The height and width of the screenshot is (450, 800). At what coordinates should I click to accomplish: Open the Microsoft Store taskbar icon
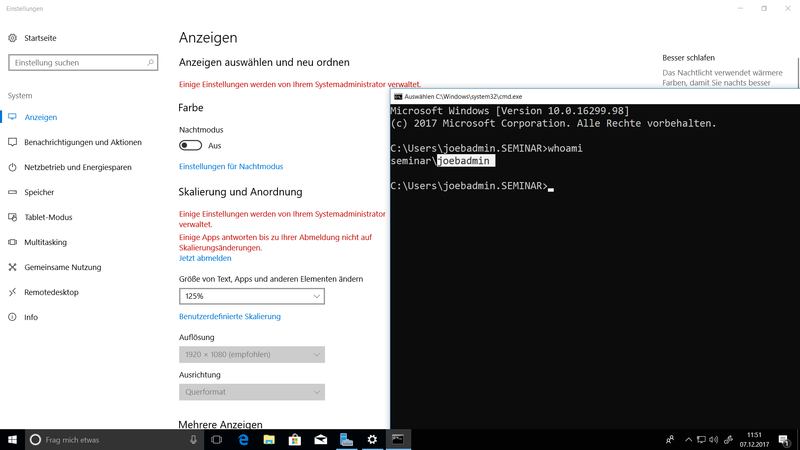pos(295,439)
